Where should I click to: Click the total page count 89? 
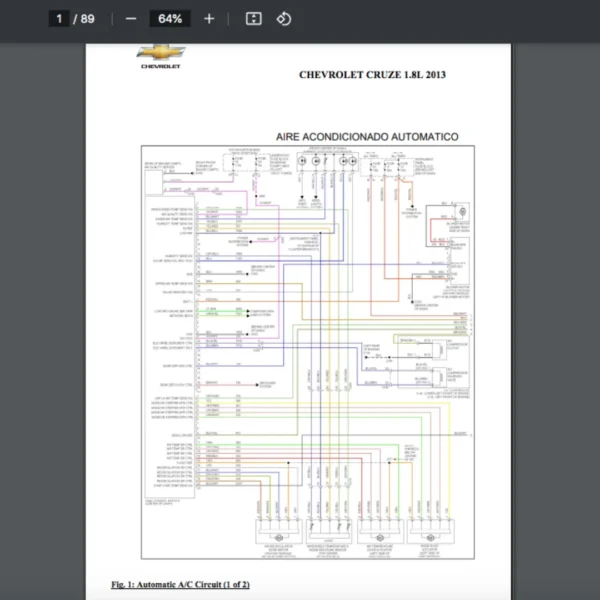(x=88, y=19)
